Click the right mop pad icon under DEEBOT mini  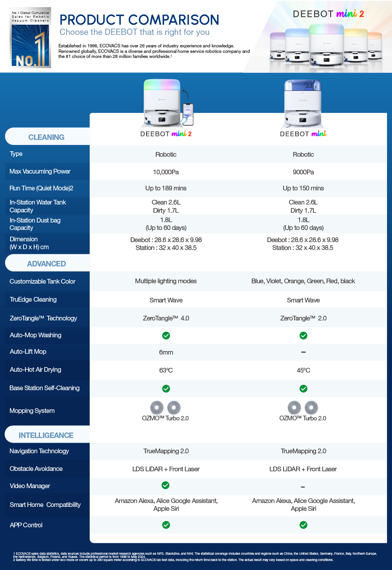311,408
